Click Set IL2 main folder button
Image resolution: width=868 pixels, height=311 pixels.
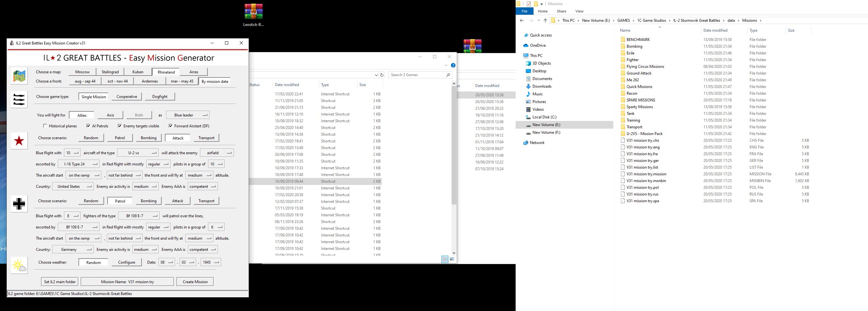click(60, 282)
